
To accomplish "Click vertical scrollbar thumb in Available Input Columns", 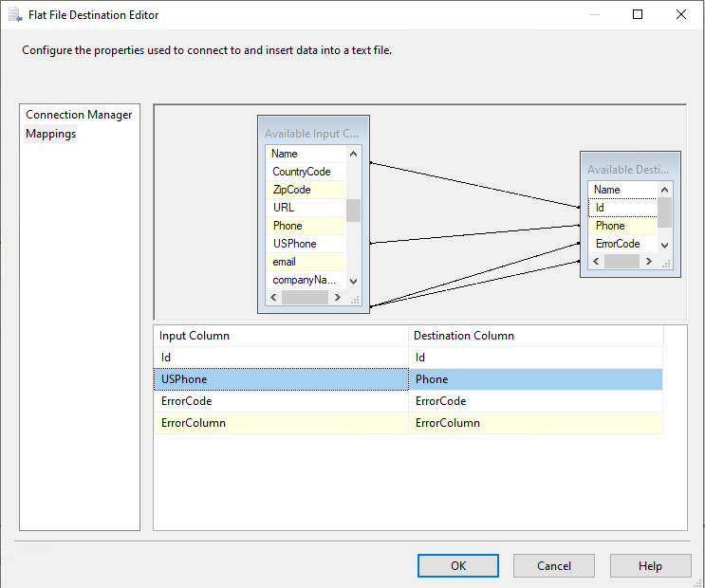I will point(353,210).
